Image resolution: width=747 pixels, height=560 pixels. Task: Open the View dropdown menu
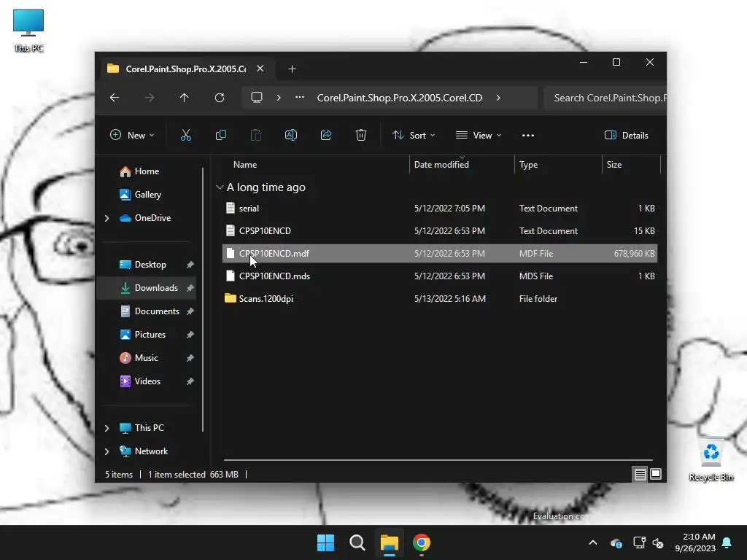(x=479, y=135)
